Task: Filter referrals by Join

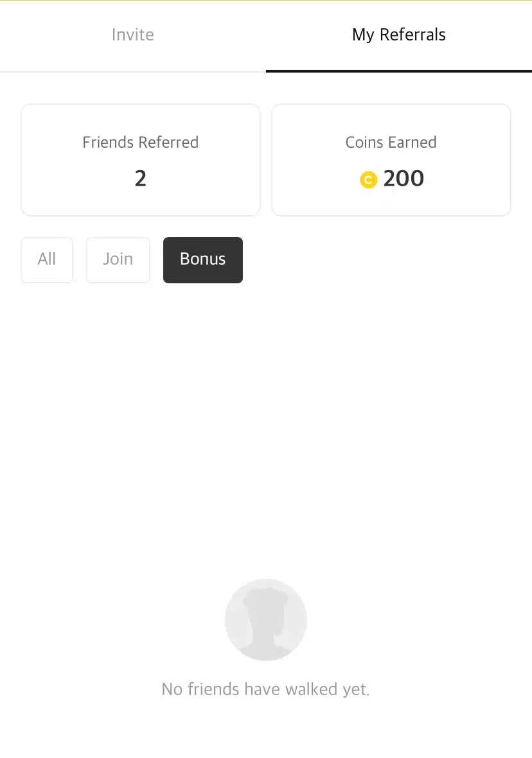Action: pyautogui.click(x=118, y=260)
